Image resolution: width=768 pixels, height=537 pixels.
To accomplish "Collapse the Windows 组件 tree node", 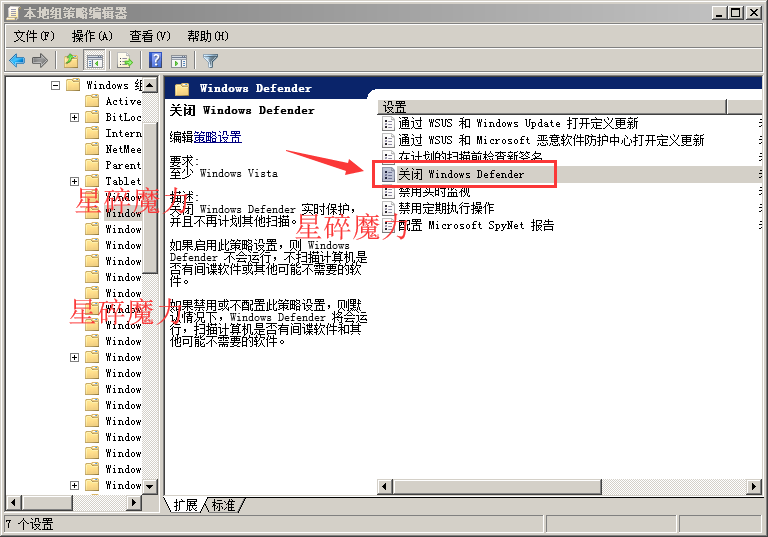I will click(55, 85).
